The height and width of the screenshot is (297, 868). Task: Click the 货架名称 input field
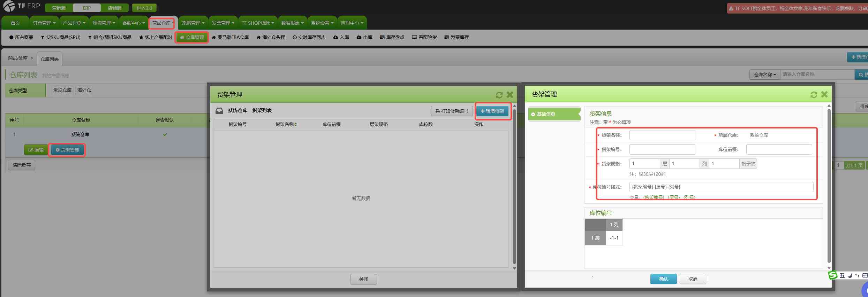tap(662, 135)
